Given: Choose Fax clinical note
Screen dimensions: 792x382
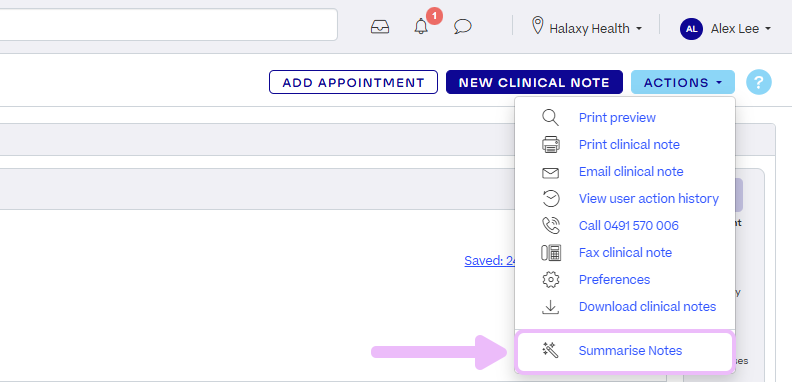Looking at the screenshot, I should tap(625, 253).
